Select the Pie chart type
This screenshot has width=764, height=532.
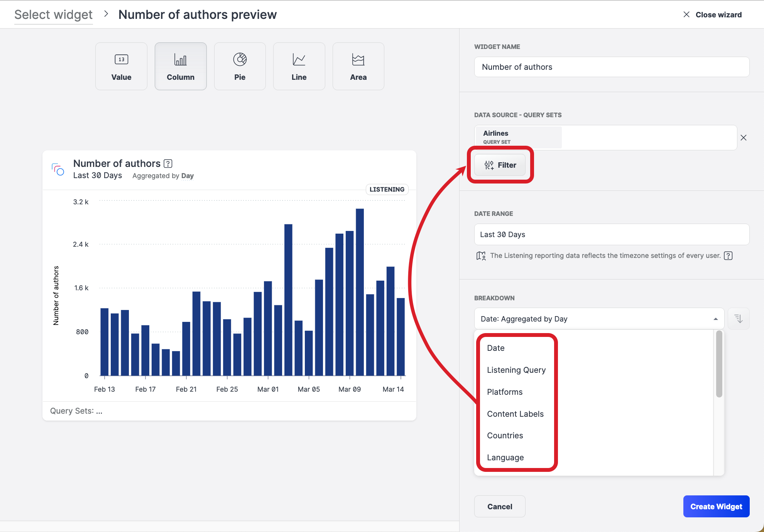[x=240, y=66]
